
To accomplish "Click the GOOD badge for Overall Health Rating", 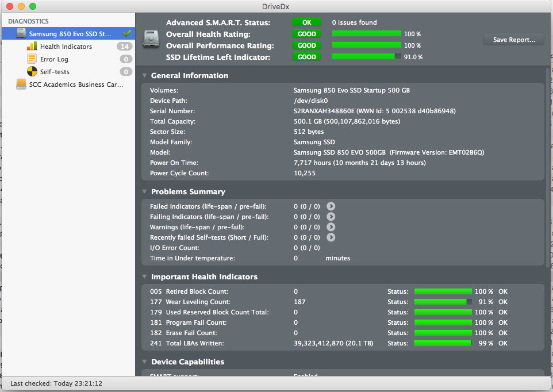I will [307, 34].
